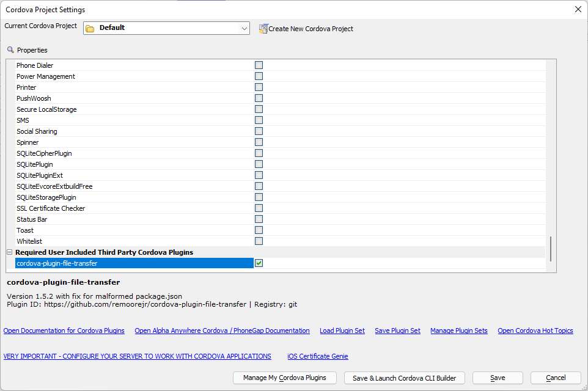The image size is (588, 391).
Task: Select the cordova-plugin-file-transfer row
Action: click(x=134, y=263)
